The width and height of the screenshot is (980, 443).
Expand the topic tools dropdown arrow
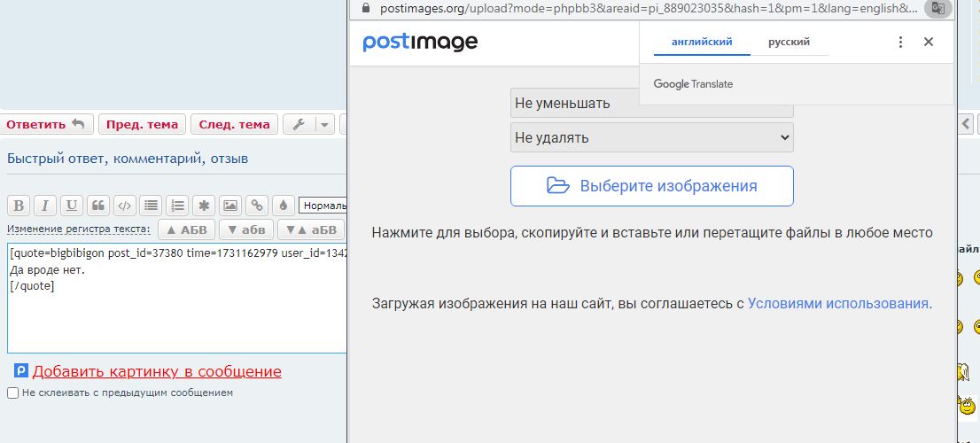(325, 124)
